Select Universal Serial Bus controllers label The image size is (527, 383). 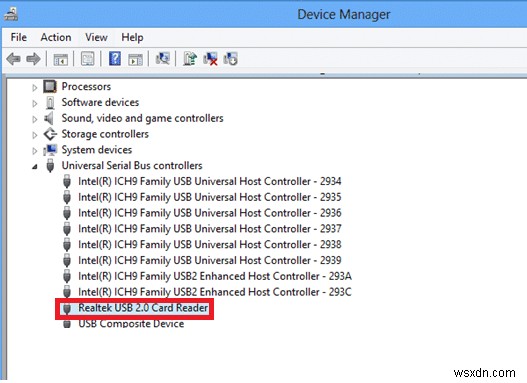point(132,166)
